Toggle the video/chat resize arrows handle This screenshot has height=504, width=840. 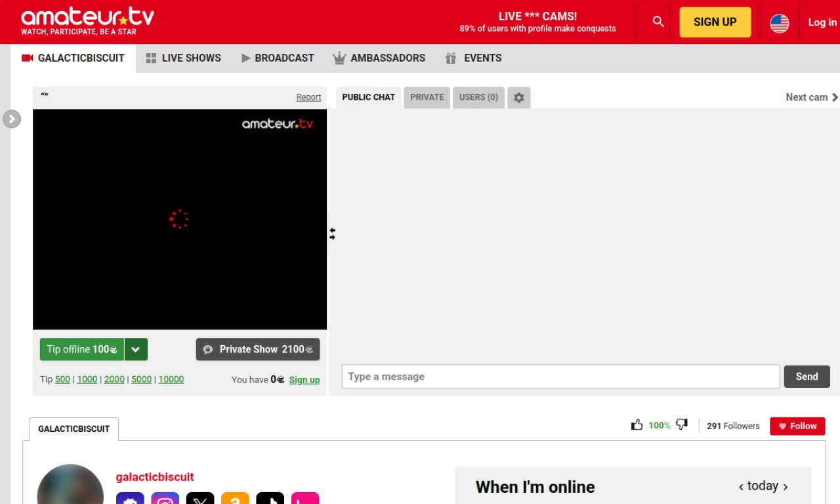coord(332,234)
